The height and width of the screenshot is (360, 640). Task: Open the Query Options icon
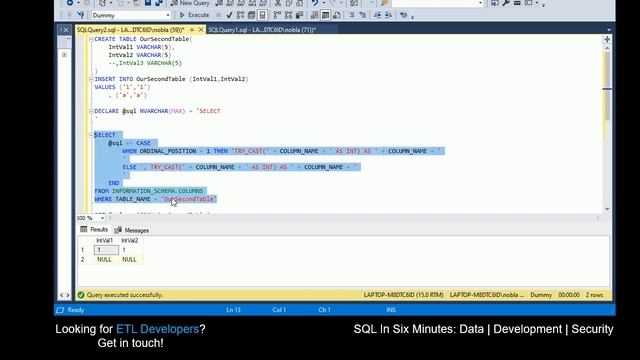pyautogui.click(x=251, y=15)
